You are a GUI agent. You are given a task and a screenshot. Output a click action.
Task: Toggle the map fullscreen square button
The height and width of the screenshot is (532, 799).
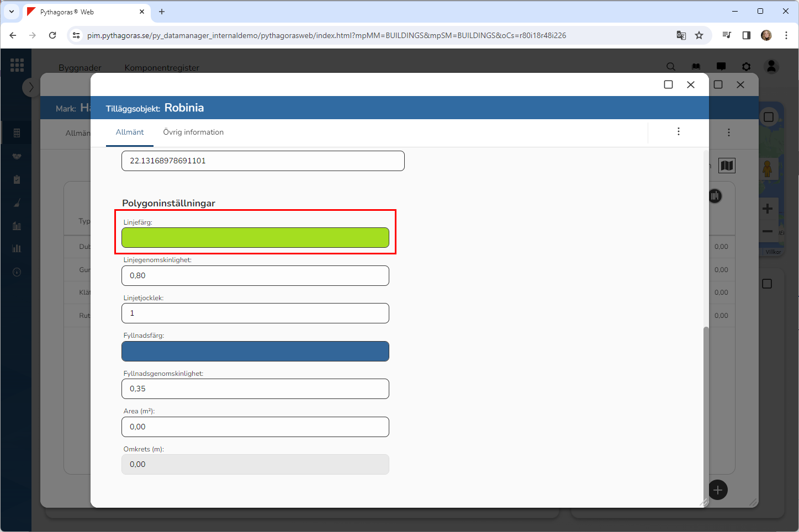(x=768, y=117)
